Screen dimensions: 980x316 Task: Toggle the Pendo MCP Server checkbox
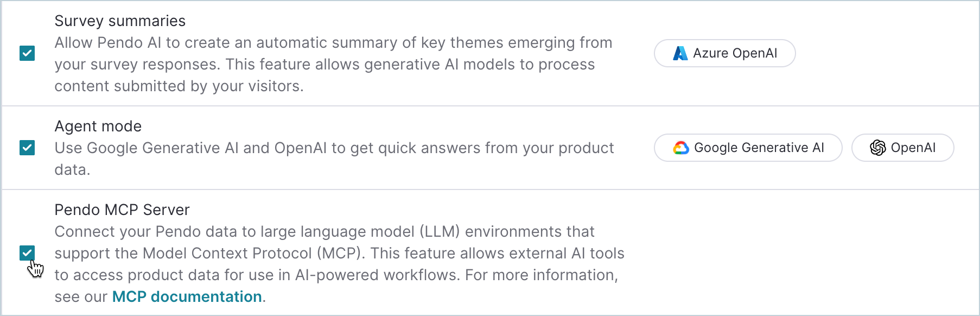(x=27, y=253)
